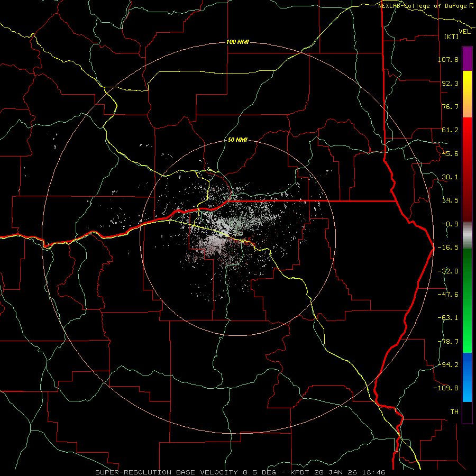This screenshot has height=476, width=476.
Task: Click the green segment of the color bar
Action: (467, 301)
